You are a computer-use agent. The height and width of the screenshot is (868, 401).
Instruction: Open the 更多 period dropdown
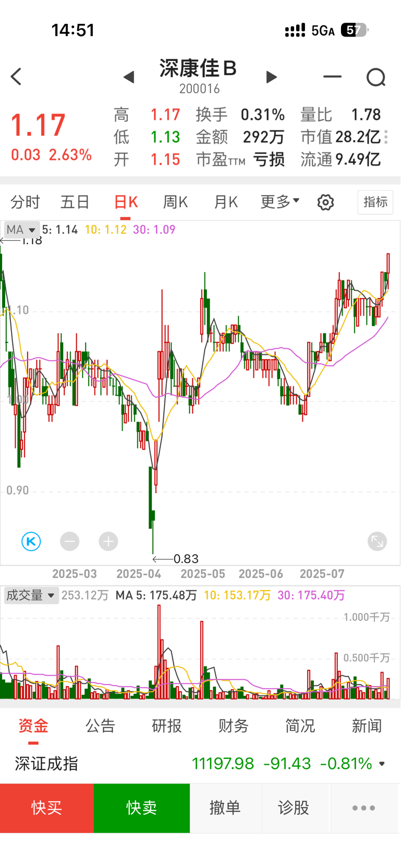coord(280,201)
